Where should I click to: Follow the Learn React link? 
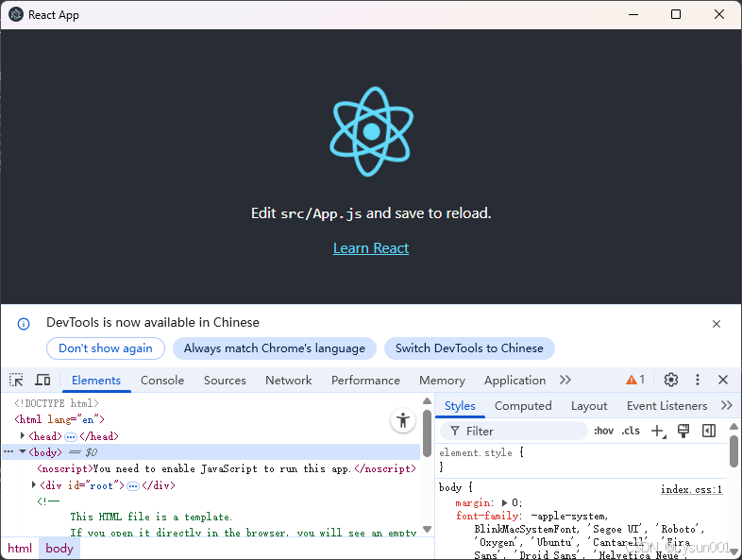click(371, 248)
